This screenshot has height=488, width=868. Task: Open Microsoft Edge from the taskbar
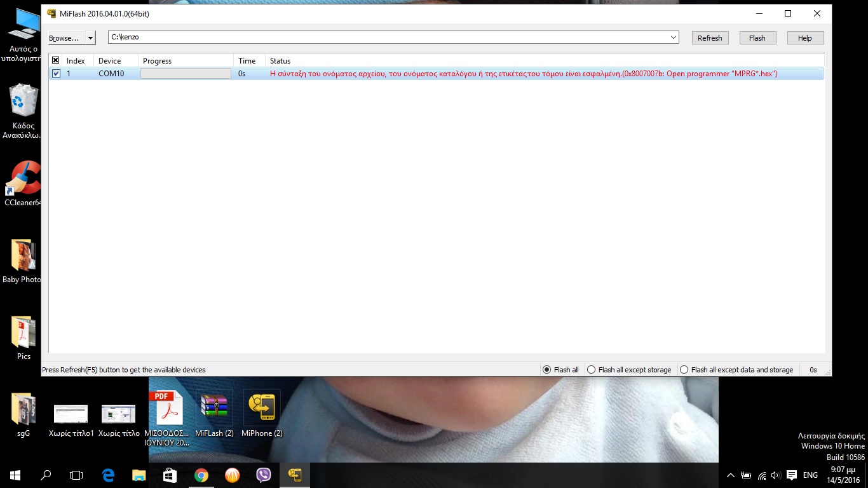[108, 475]
